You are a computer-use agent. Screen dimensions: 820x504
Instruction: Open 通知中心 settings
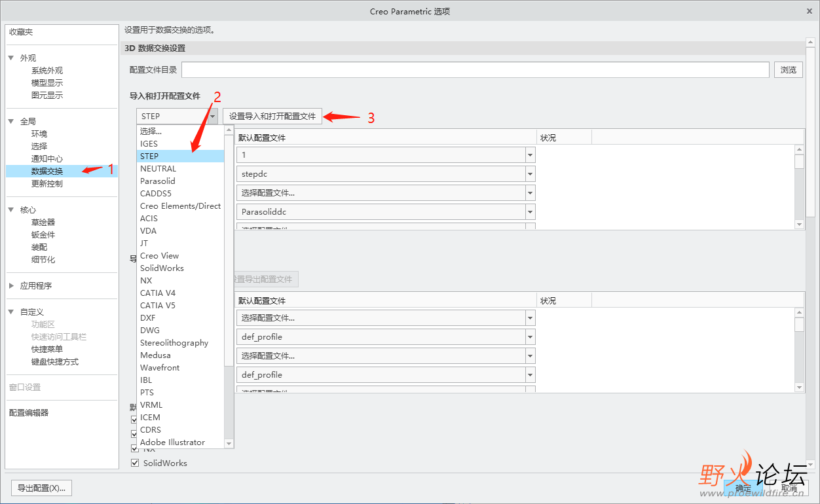[47, 159]
